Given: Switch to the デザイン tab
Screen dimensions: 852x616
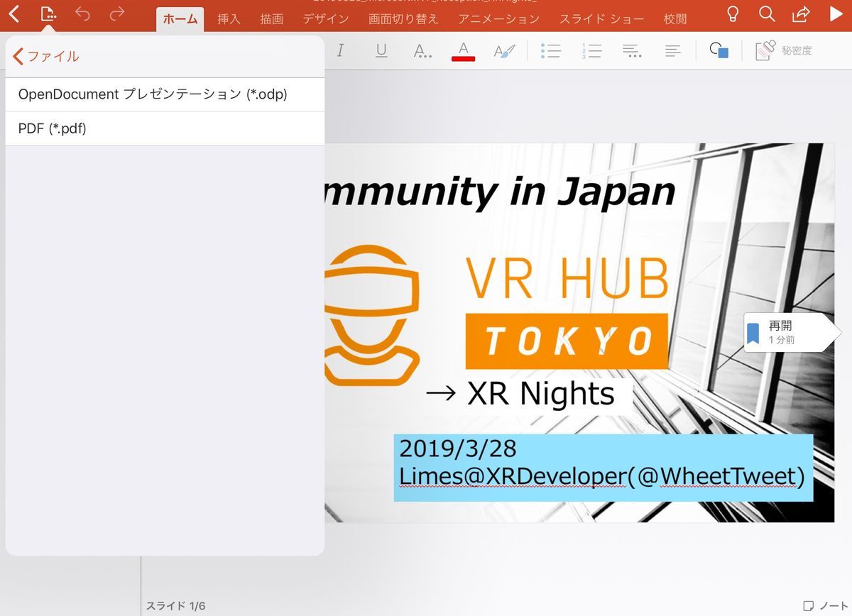Looking at the screenshot, I should point(326,19).
